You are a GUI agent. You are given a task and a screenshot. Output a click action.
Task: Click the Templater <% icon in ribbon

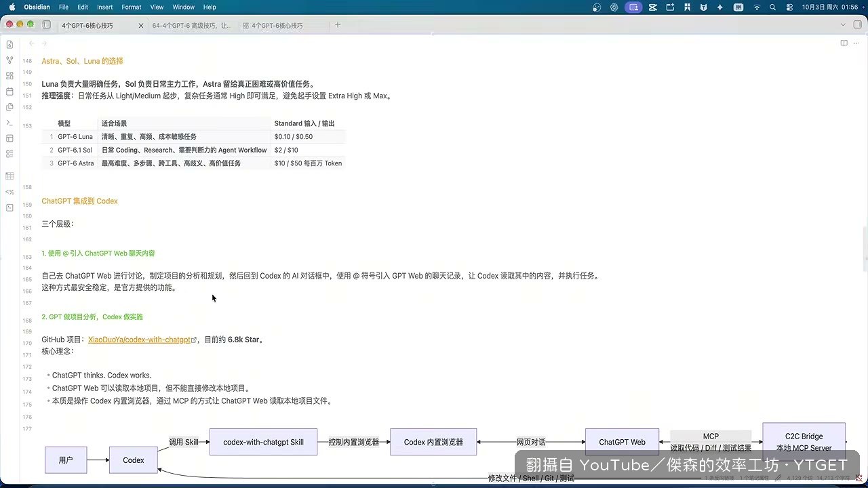(x=9, y=192)
